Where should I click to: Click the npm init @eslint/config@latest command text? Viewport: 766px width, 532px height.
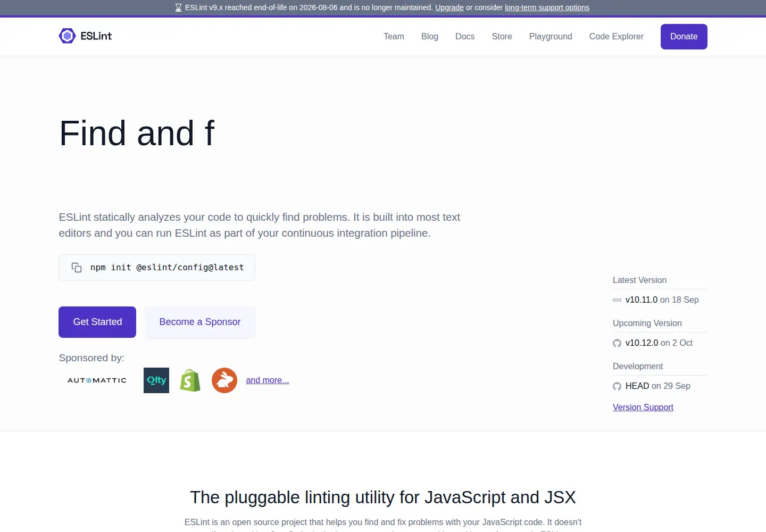[x=167, y=268]
